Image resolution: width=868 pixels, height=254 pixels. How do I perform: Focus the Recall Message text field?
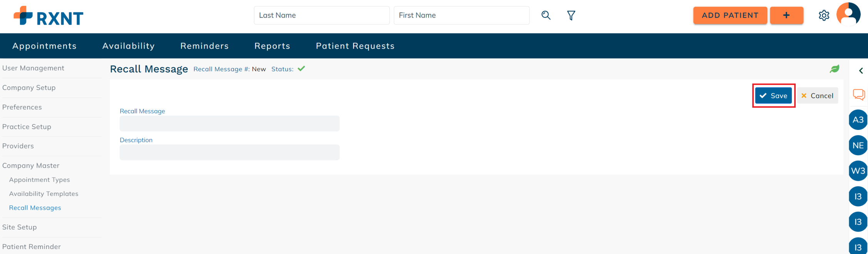click(230, 123)
